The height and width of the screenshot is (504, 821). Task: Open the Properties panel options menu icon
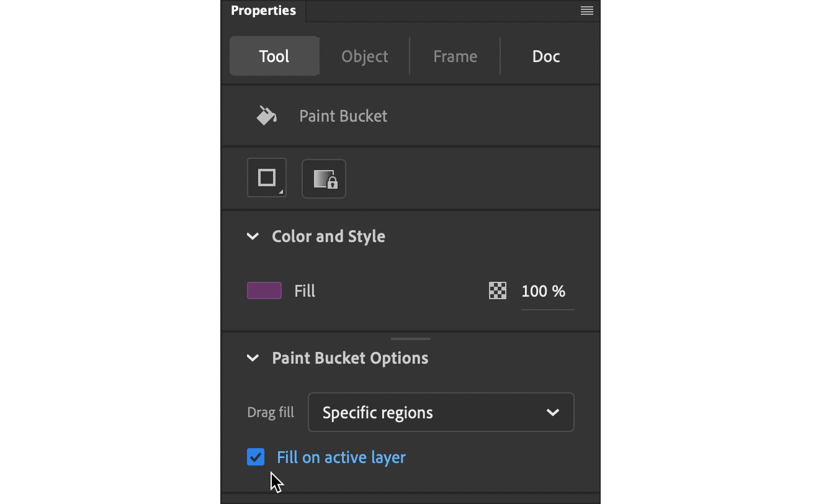coord(586,11)
